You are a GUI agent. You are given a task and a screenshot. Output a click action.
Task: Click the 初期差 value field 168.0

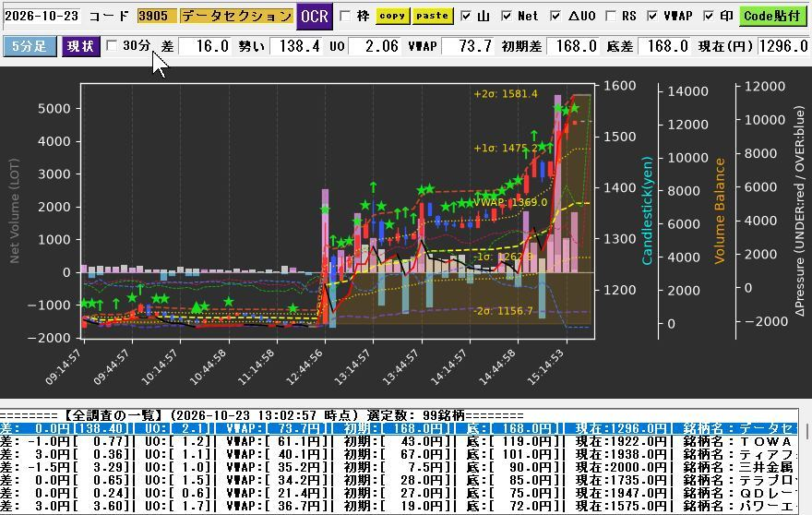pyautogui.click(x=574, y=46)
